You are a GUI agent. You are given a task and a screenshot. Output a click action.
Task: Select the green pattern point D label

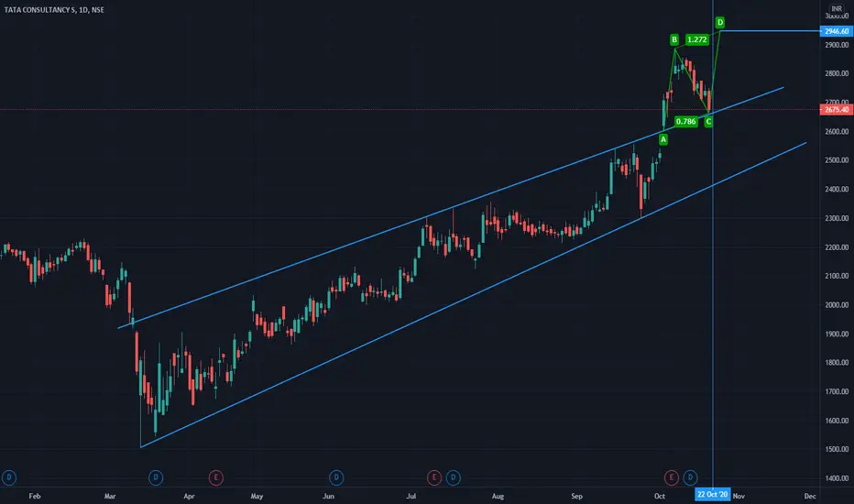coord(720,22)
